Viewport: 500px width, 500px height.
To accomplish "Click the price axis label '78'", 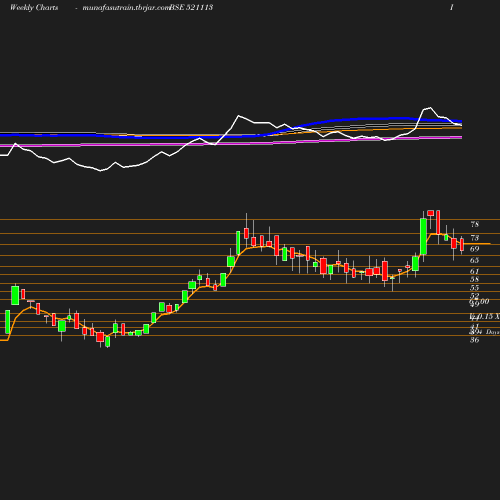I will click(x=475, y=224).
